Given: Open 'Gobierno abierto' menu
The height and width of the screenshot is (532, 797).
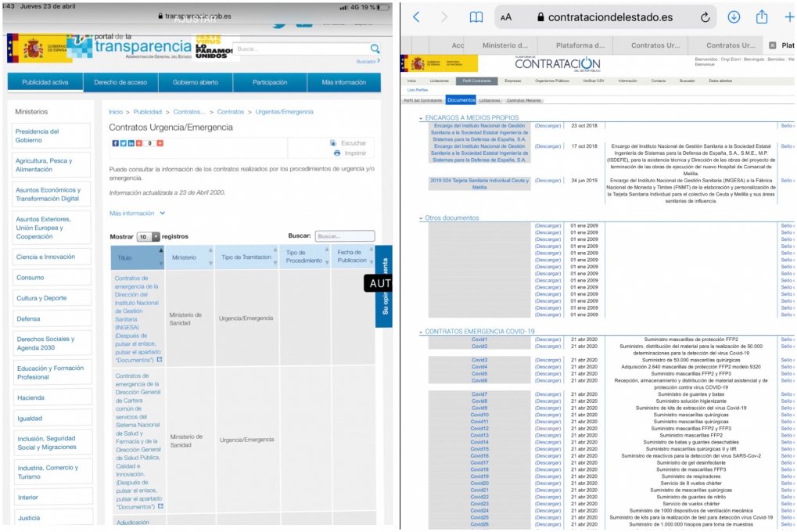Looking at the screenshot, I should [196, 82].
